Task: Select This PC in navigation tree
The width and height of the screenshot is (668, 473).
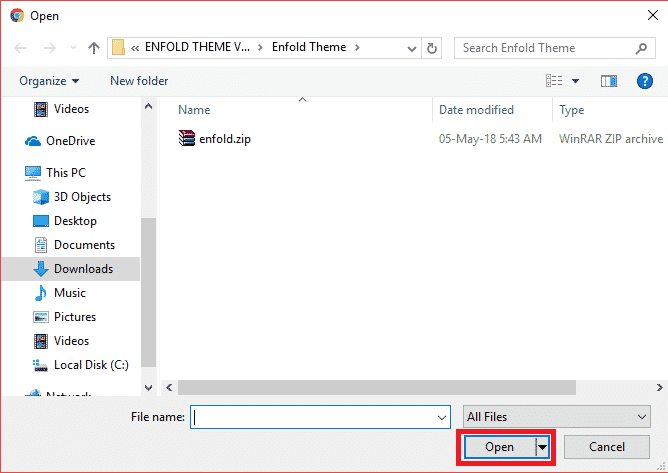Action: 66,173
